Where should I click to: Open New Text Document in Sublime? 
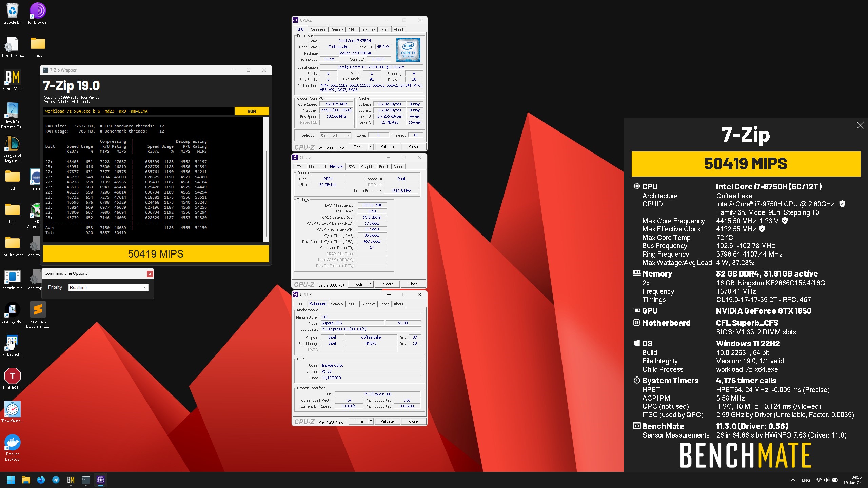(38, 314)
